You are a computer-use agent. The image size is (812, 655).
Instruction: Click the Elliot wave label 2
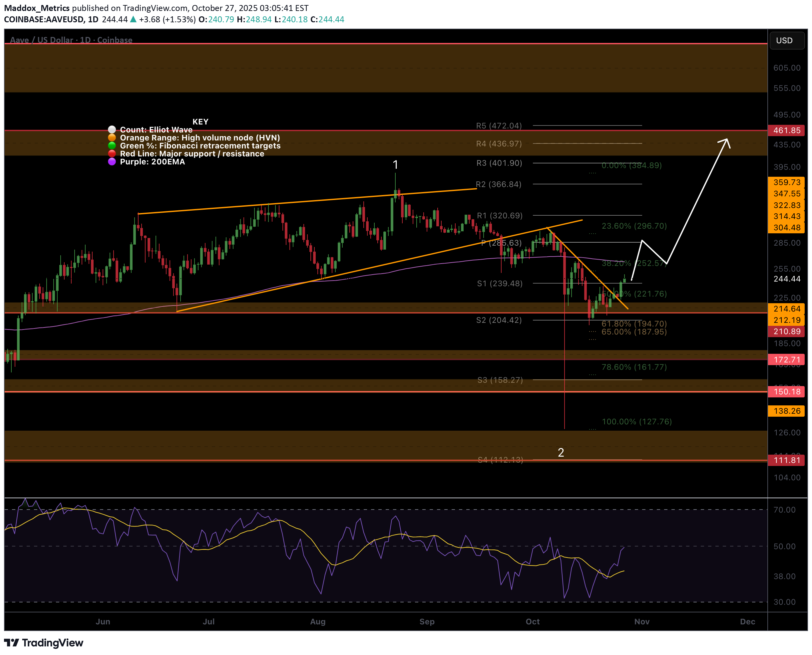pyautogui.click(x=561, y=452)
